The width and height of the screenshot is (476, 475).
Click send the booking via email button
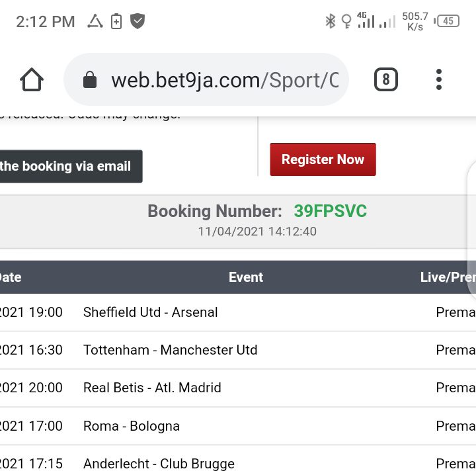tap(69, 166)
